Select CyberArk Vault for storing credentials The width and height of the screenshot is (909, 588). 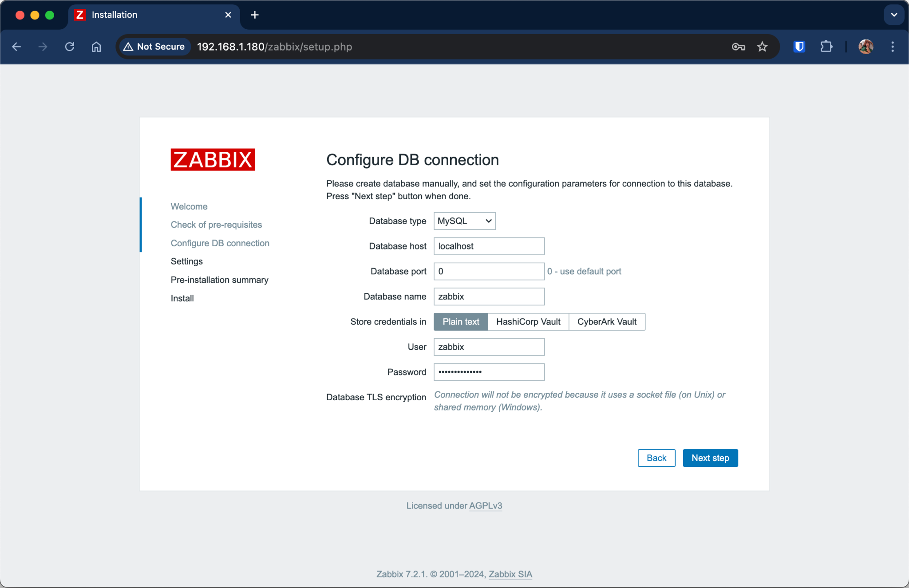[x=607, y=321]
